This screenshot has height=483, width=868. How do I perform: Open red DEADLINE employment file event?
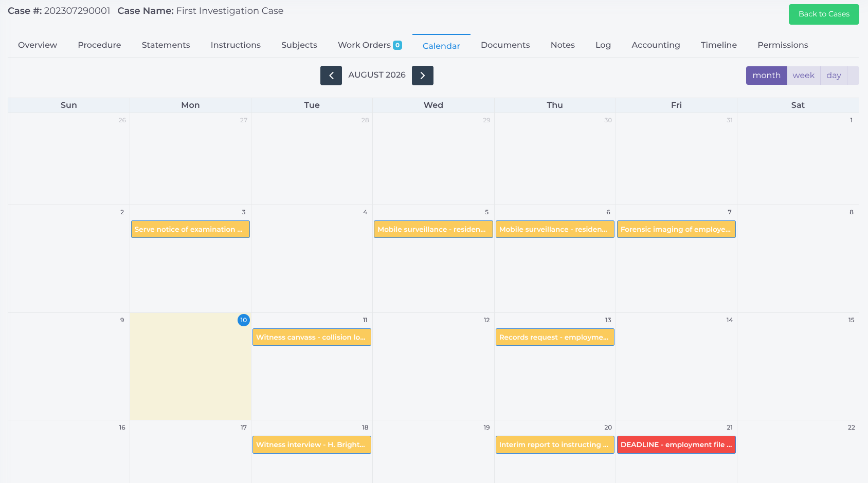[x=676, y=445]
